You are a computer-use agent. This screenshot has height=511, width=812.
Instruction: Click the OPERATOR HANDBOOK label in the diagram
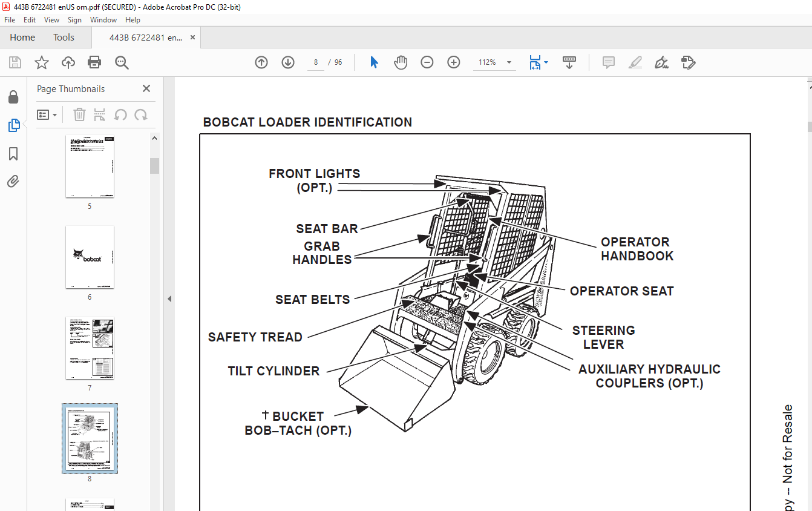click(x=637, y=249)
